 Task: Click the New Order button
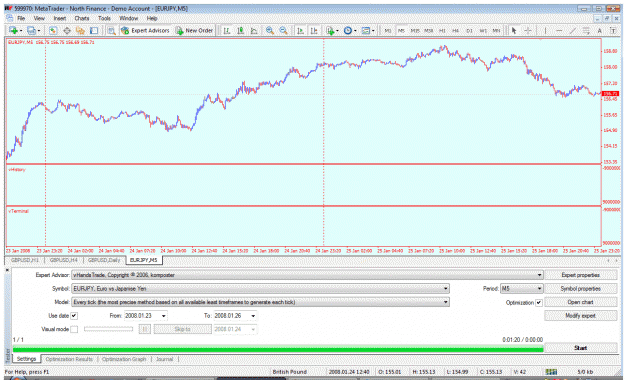(194, 31)
